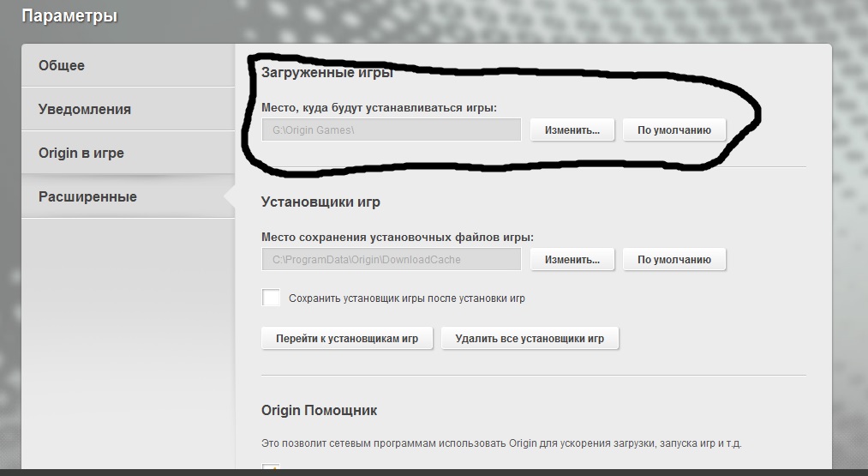Screen dimensions: 868x476
Task: Enable the Сохранить установщик игры checkbox
Action: 272,298
